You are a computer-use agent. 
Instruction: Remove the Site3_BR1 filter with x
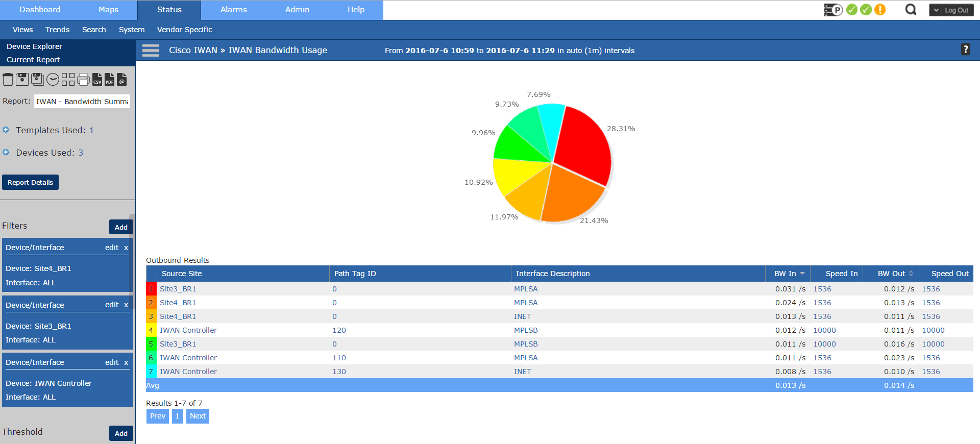coord(126,305)
